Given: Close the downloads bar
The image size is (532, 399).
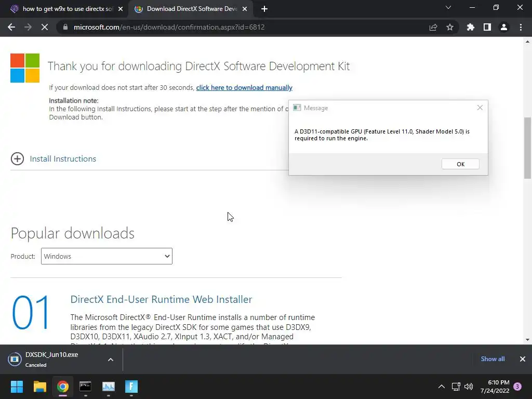Looking at the screenshot, I should 523,359.
